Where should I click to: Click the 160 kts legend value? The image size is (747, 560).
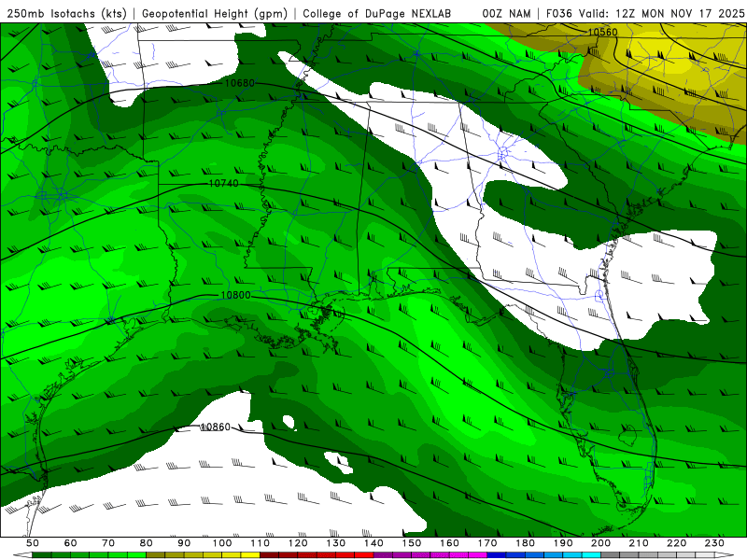tap(449, 543)
